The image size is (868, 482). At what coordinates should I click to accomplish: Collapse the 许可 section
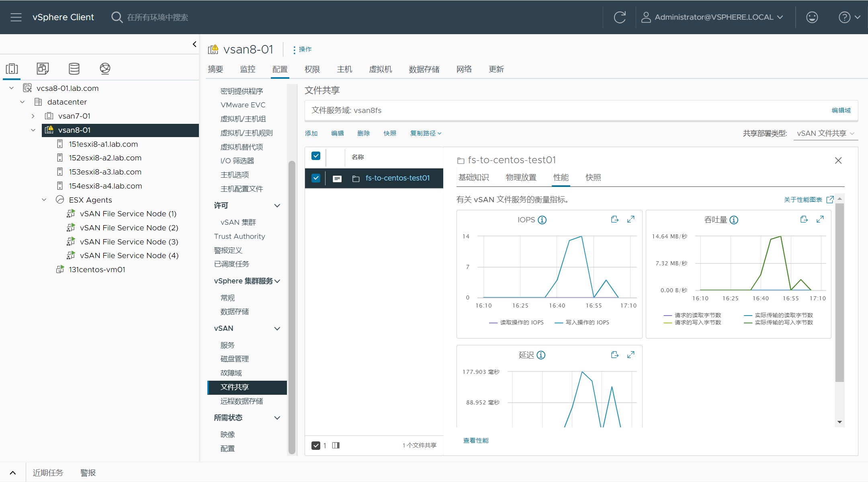277,206
